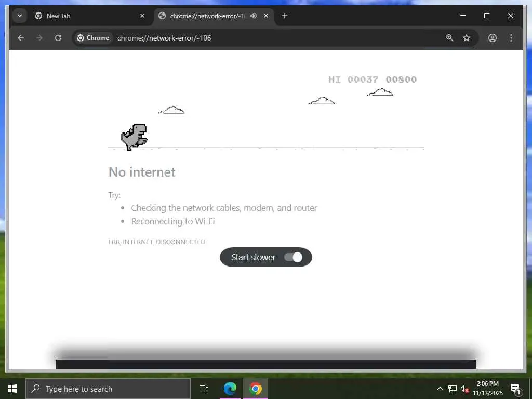Click the muted volume tray icon
This screenshot has width=532, height=399.
(464, 389)
